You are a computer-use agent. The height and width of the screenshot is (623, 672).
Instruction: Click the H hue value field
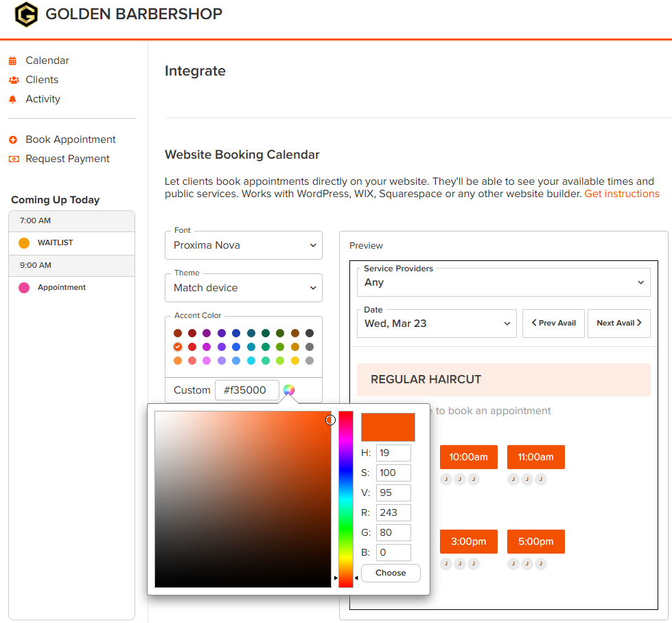[x=393, y=453]
